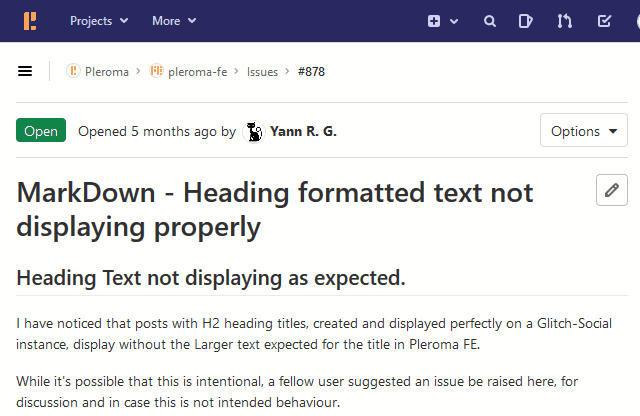Go to Issues breadcrumb link

click(262, 72)
